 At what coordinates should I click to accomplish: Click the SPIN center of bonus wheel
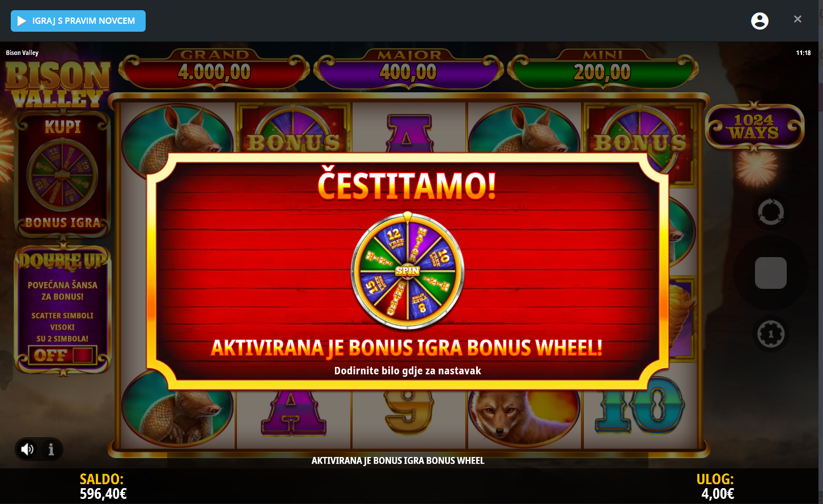point(408,271)
